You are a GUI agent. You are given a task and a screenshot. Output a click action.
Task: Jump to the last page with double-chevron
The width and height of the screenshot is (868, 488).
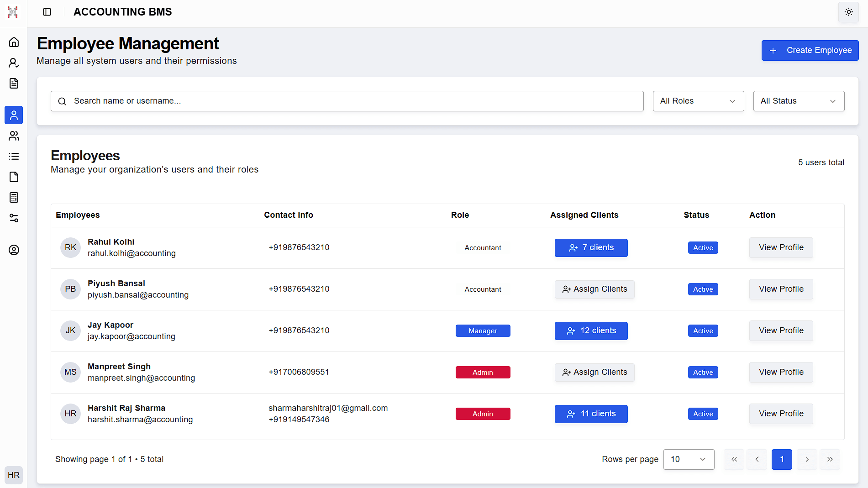830,459
